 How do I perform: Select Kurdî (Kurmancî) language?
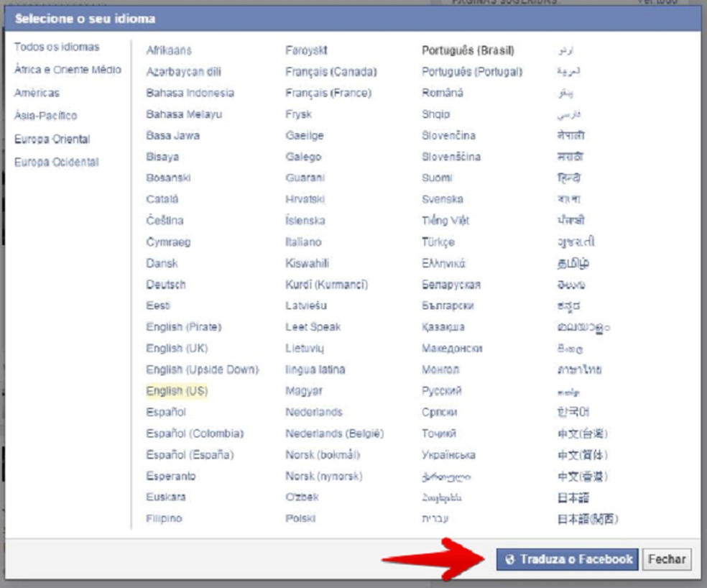click(326, 285)
